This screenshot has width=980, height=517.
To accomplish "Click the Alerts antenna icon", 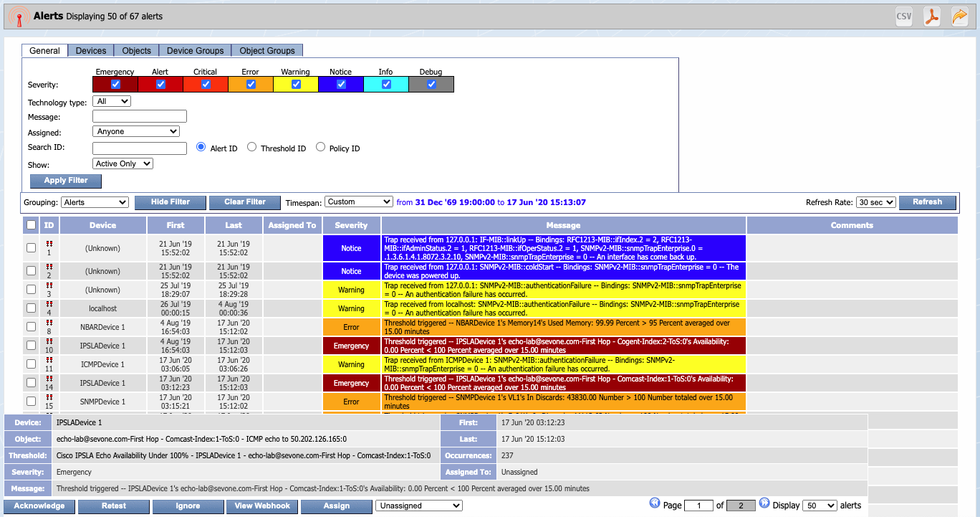I will [19, 17].
